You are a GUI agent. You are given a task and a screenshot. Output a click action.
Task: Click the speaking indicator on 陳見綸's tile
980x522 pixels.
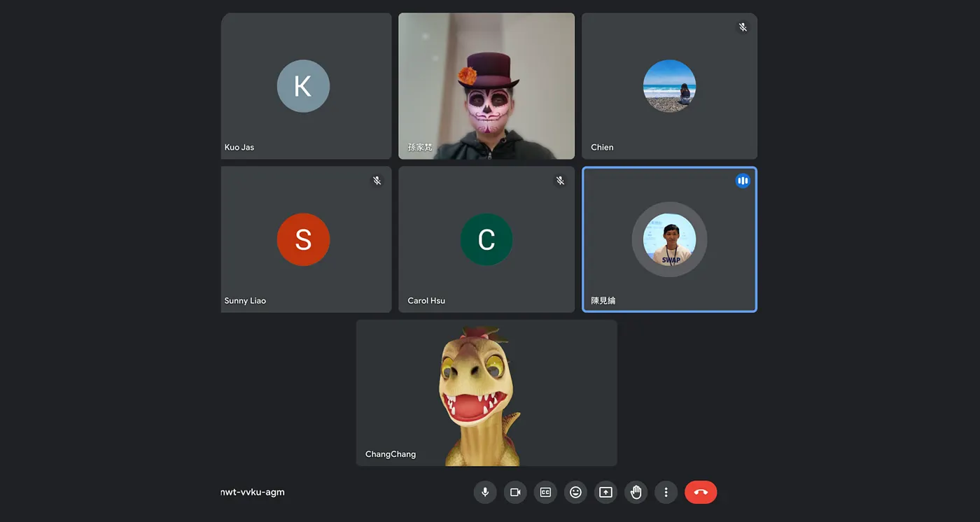point(743,181)
